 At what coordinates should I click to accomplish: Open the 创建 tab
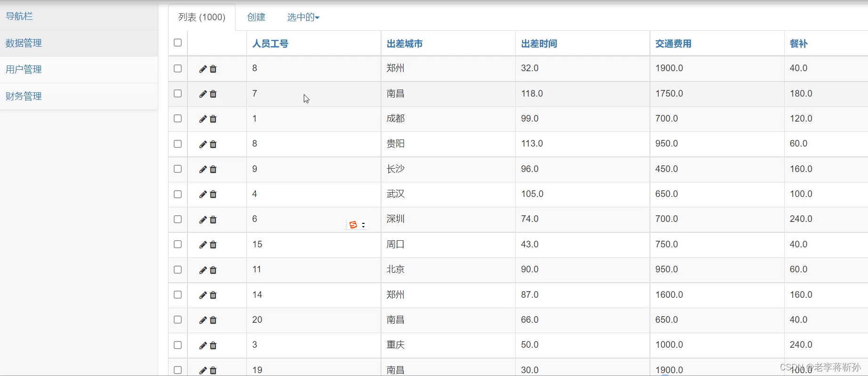point(256,17)
